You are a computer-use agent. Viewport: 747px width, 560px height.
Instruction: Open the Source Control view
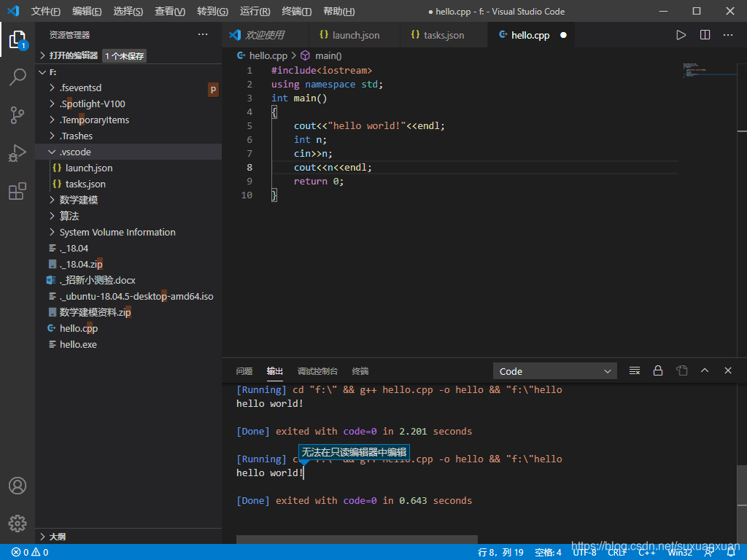tap(18, 114)
